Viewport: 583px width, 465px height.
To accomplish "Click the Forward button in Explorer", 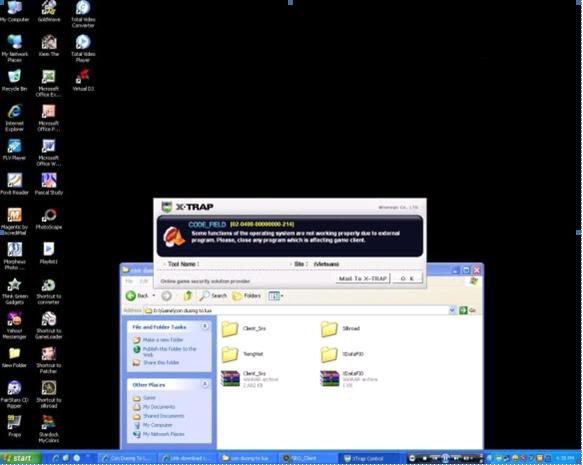I will (167, 296).
